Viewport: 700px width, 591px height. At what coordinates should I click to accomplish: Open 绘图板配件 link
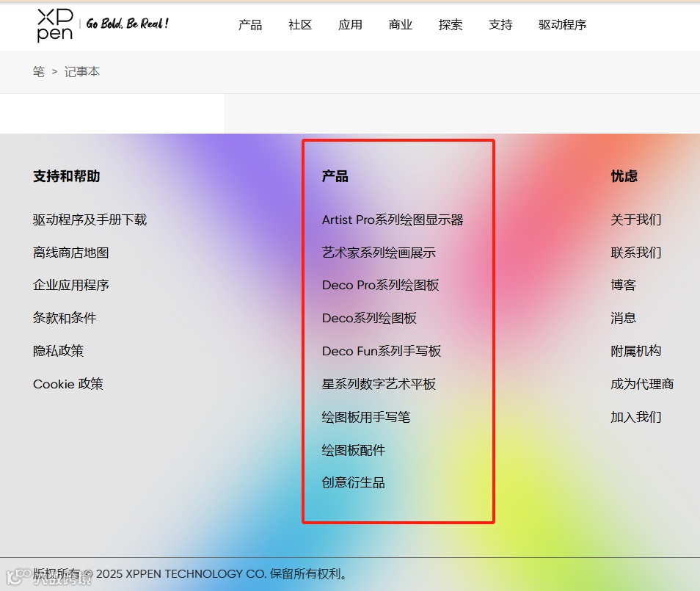pyautogui.click(x=354, y=450)
